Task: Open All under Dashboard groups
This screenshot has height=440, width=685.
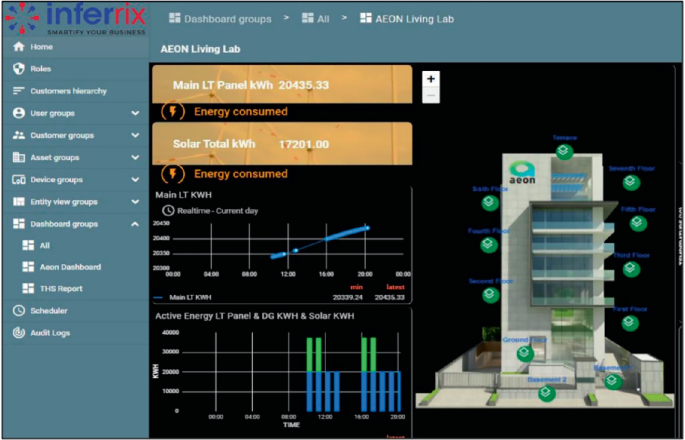Action: click(x=76, y=245)
